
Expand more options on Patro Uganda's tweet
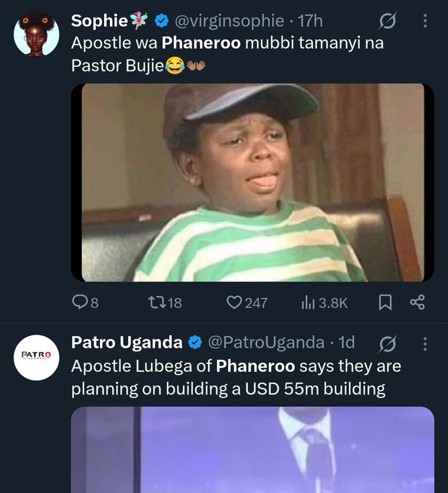tap(425, 343)
